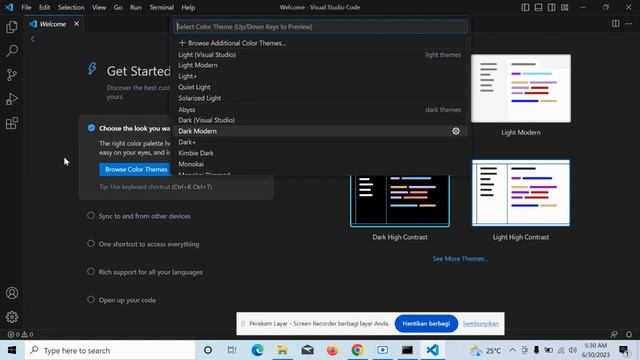The width and height of the screenshot is (640, 360).
Task: Open Google Chrome from taskbar
Action: 357,350
